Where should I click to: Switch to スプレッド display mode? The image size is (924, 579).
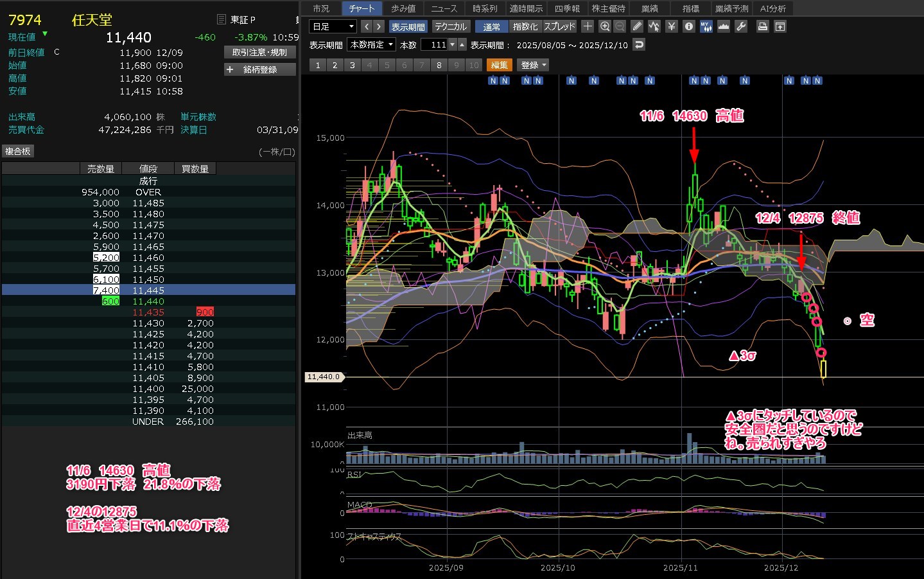560,26
